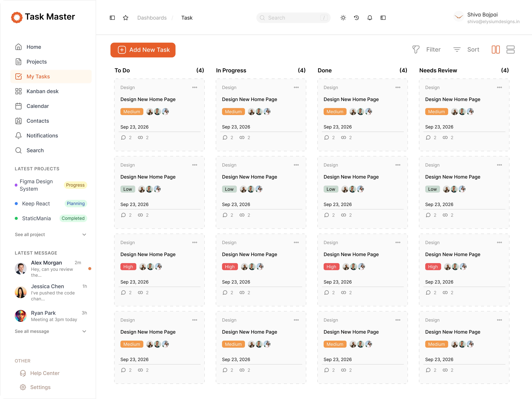Open the help headset icon
Screen dimensions: 532x399
[23, 373]
